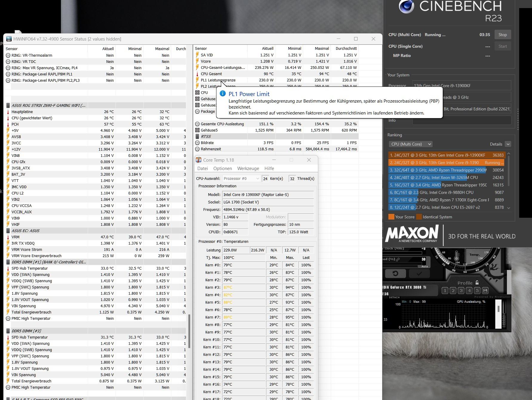Click the DDR5 DIMM [#1] group icon
Screen dimensions: 532x400
point(8,262)
